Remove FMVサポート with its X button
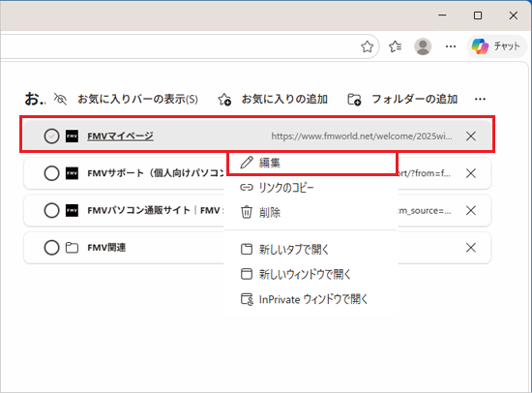This screenshot has height=393, width=532. (x=471, y=173)
